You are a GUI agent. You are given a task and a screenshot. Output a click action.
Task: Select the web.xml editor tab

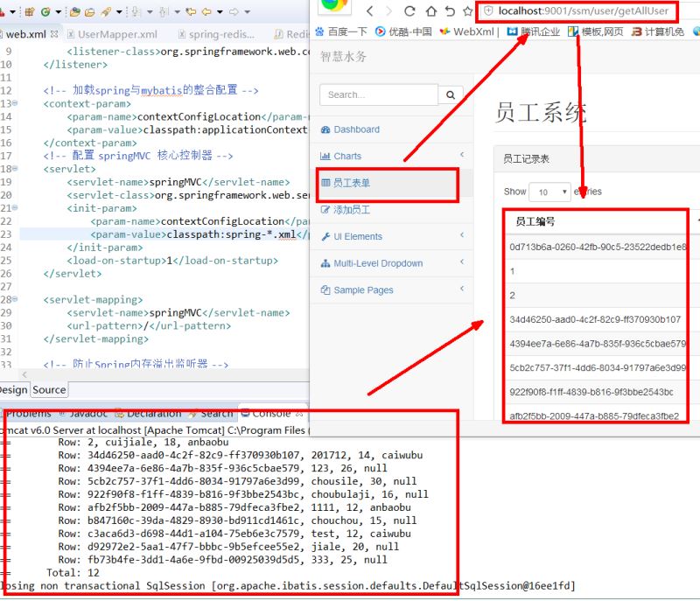[x=26, y=34]
